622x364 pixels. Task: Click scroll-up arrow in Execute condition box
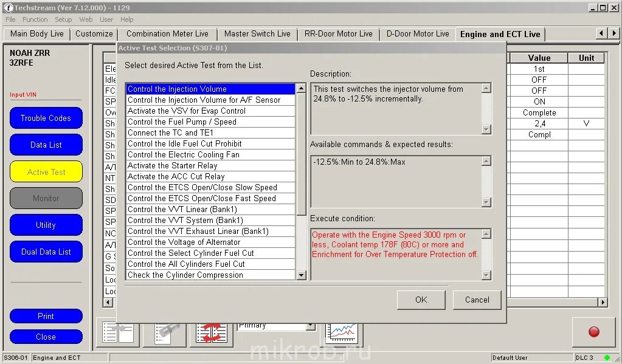[486, 233]
